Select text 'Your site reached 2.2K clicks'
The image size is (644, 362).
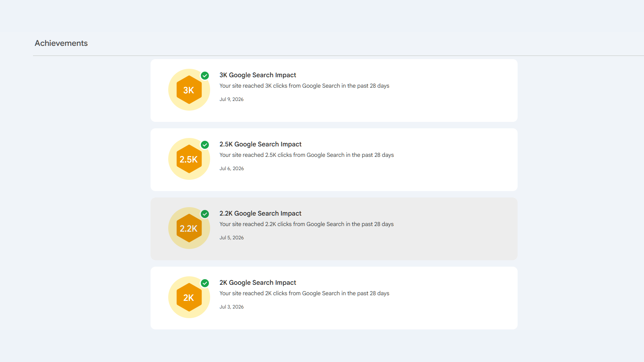(x=256, y=224)
